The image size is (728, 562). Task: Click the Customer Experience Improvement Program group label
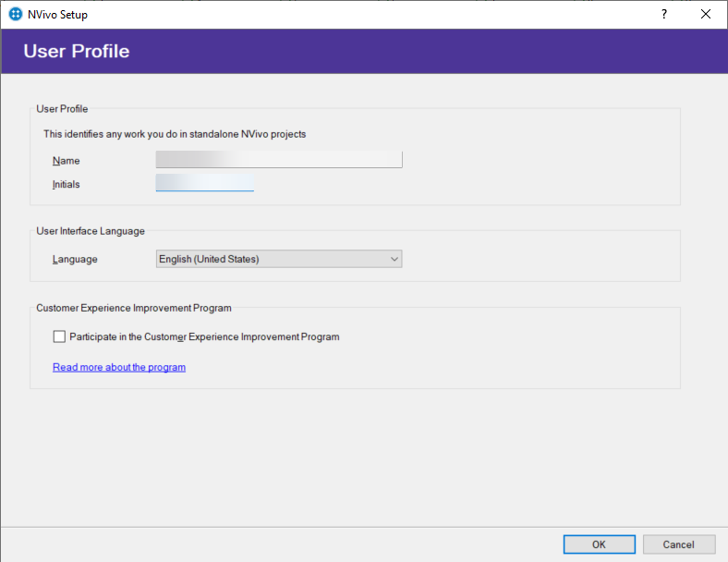pyautogui.click(x=134, y=308)
